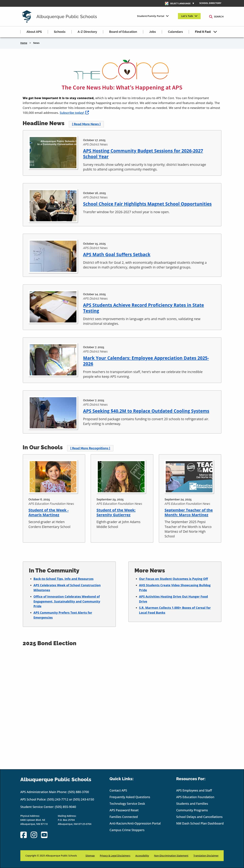Open APS Math Goal Suffers Setback article

117,254
